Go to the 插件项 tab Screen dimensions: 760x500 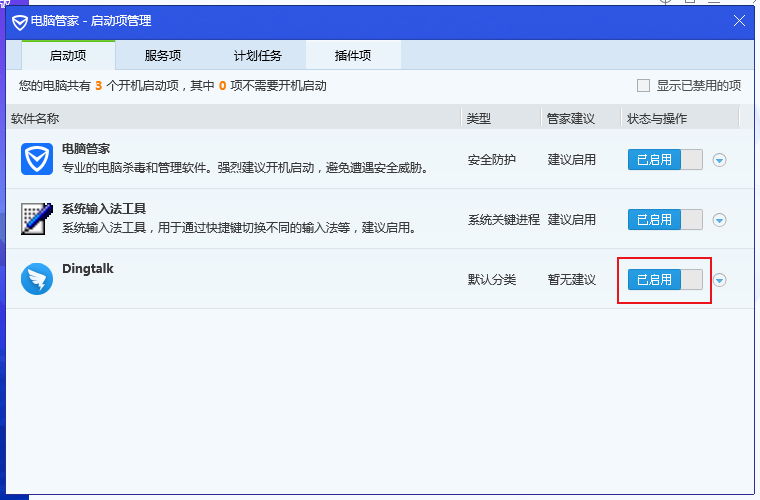click(x=353, y=55)
